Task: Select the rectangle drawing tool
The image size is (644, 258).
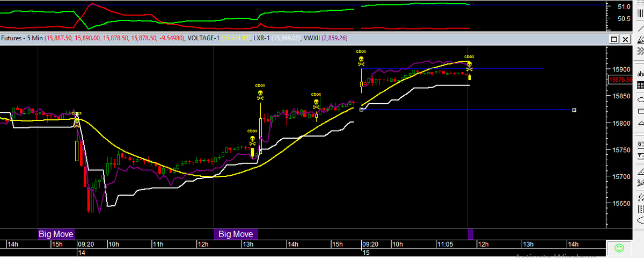Action: pyautogui.click(x=640, y=111)
